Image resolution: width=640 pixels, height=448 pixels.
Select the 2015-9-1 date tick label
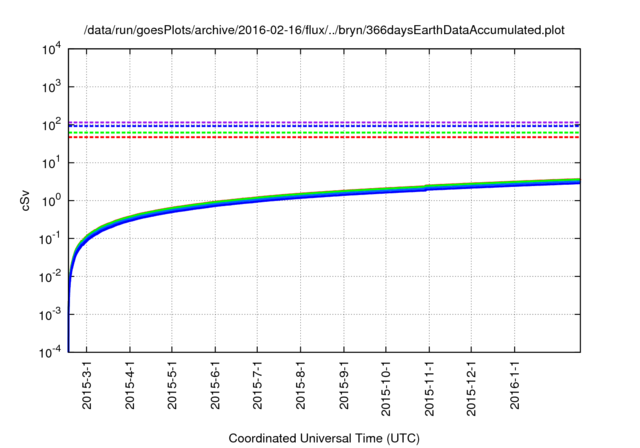(344, 385)
